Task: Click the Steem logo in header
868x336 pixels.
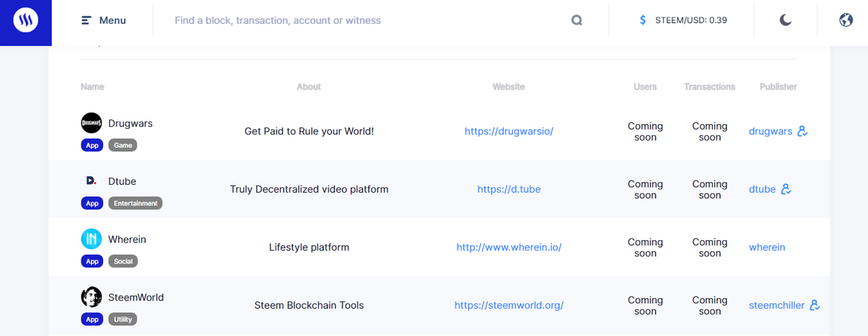Action: pyautogui.click(x=26, y=20)
